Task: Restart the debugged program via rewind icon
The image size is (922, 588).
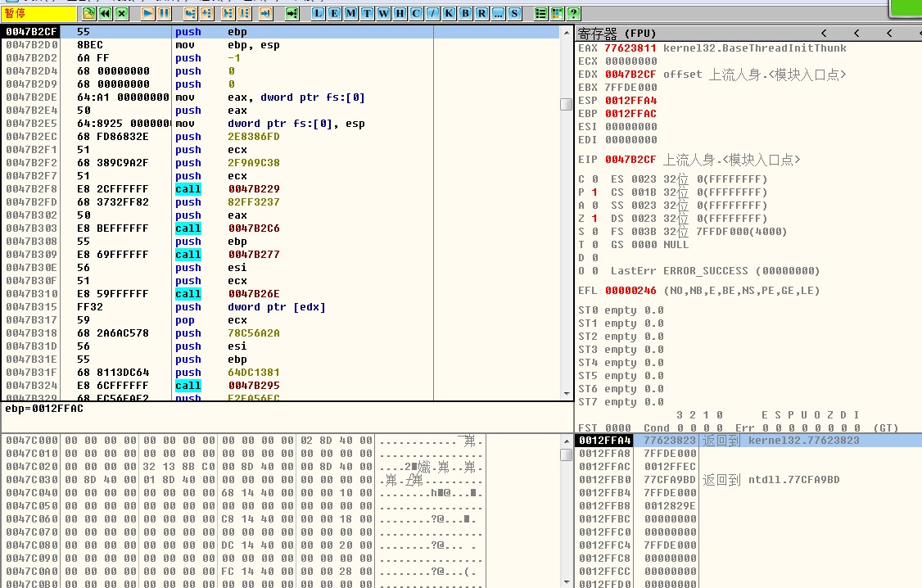Action: [106, 13]
